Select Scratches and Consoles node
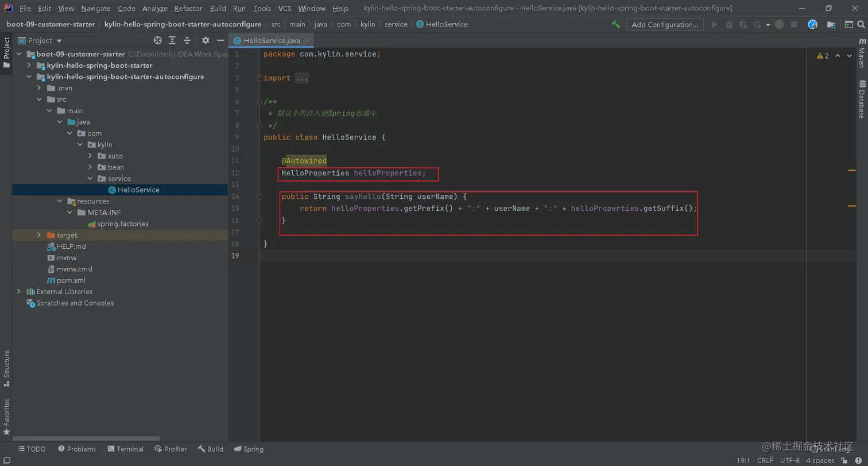Screen dimensions: 868x466 [x=75, y=303]
